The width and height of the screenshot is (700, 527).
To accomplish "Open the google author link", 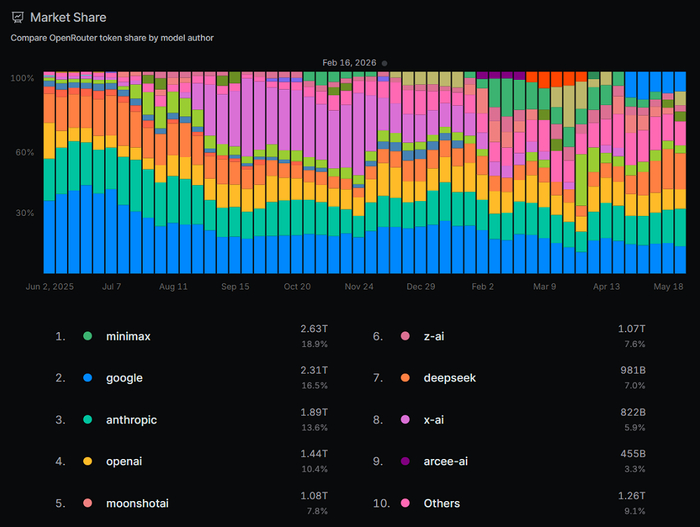I will tap(124, 378).
